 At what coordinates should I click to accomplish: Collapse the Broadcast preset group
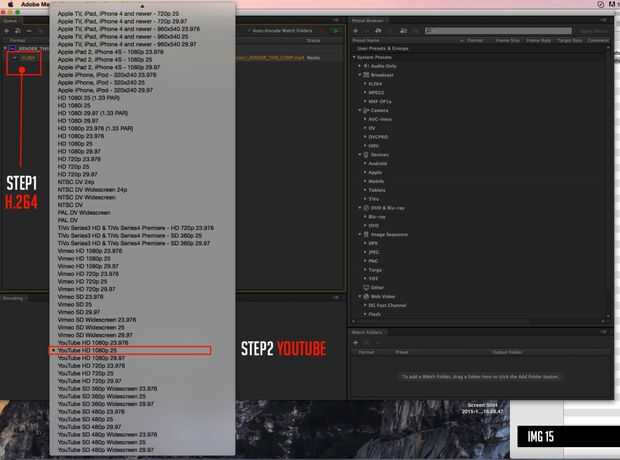click(x=360, y=75)
